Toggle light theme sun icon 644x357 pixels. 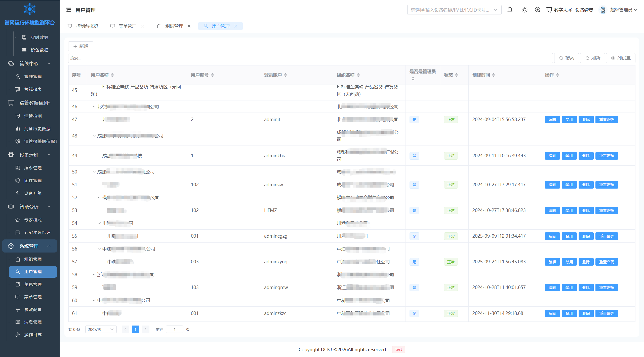pos(525,10)
